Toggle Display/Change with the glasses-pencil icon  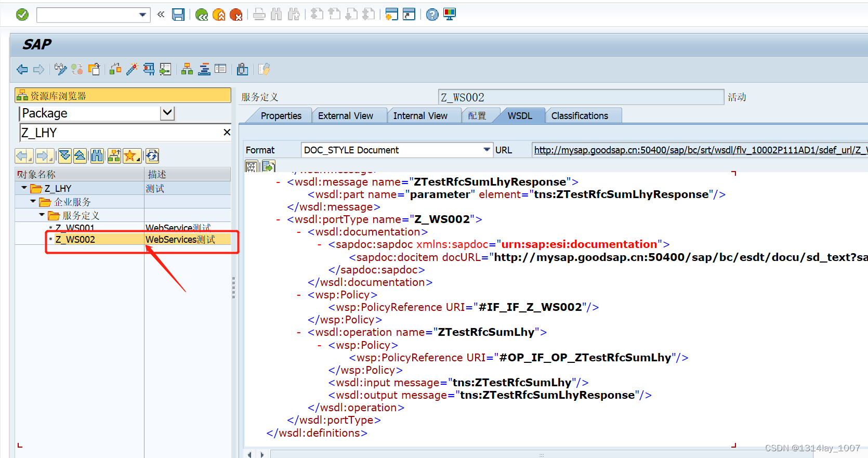[x=61, y=69]
